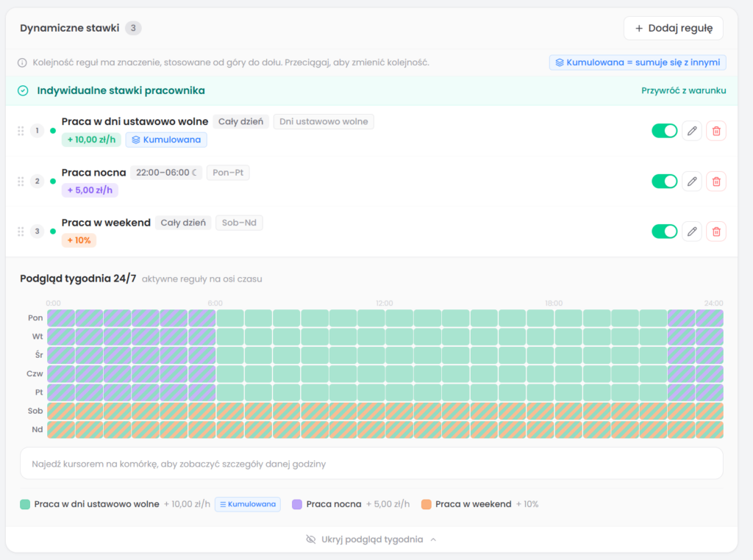This screenshot has width=753, height=560.
Task: Click drag handle of Praca w weekend rule
Action: pyautogui.click(x=21, y=231)
